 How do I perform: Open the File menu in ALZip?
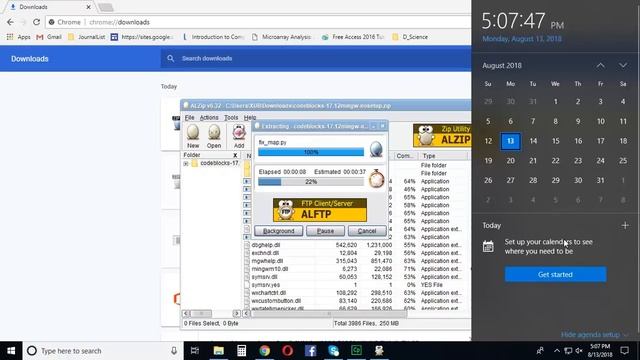(x=189, y=118)
